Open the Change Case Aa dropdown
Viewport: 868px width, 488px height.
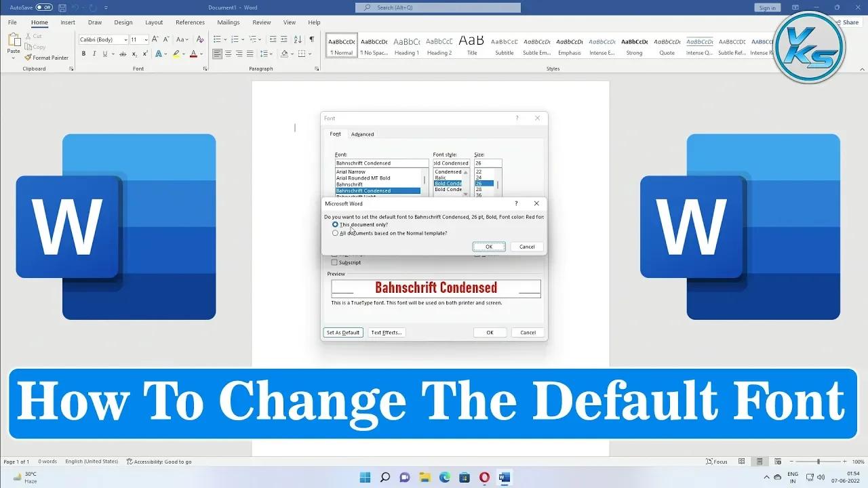pos(182,39)
